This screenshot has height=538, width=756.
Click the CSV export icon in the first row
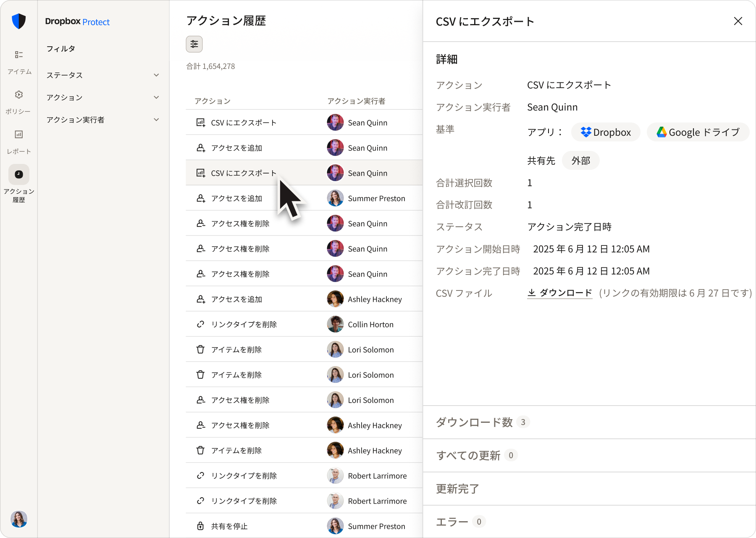tap(201, 123)
